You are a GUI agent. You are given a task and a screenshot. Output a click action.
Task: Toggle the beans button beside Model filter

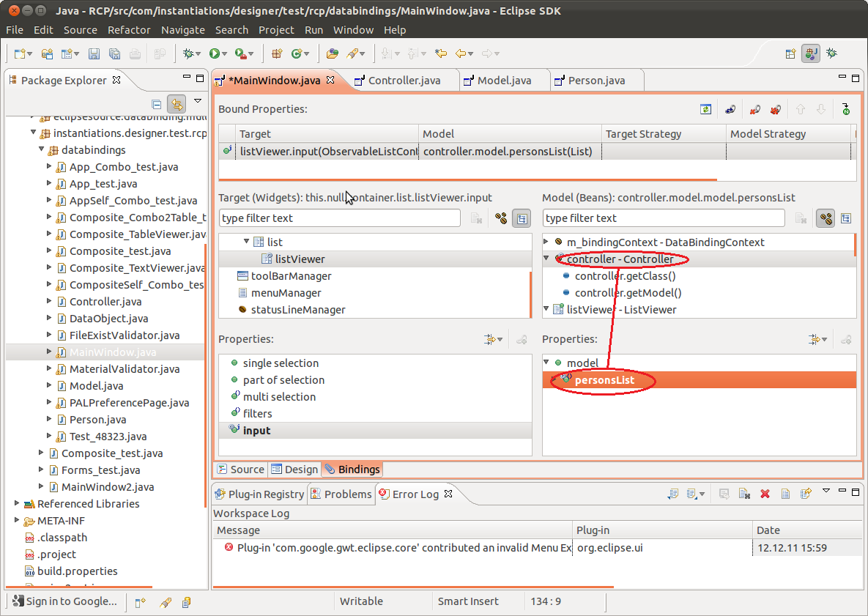click(x=826, y=218)
